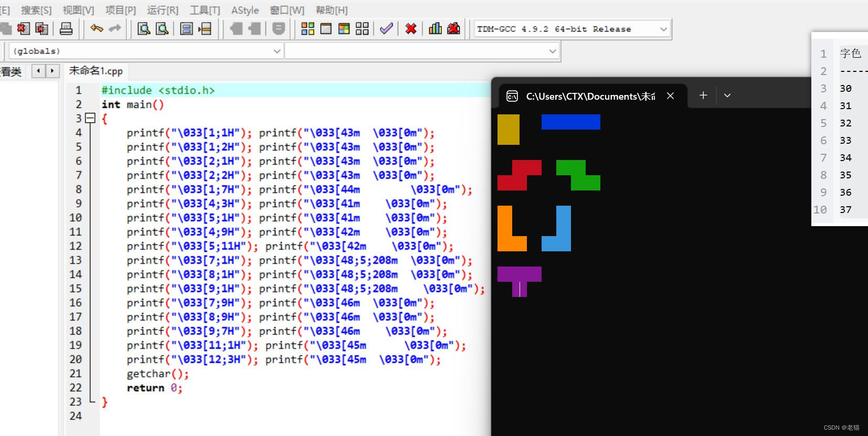The image size is (868, 436).
Task: Click value 30 in the right panel
Action: click(845, 88)
